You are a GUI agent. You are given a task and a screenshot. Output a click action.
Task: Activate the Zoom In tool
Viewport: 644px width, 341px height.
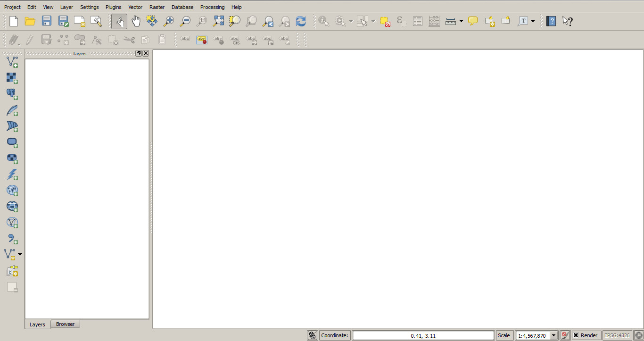168,21
